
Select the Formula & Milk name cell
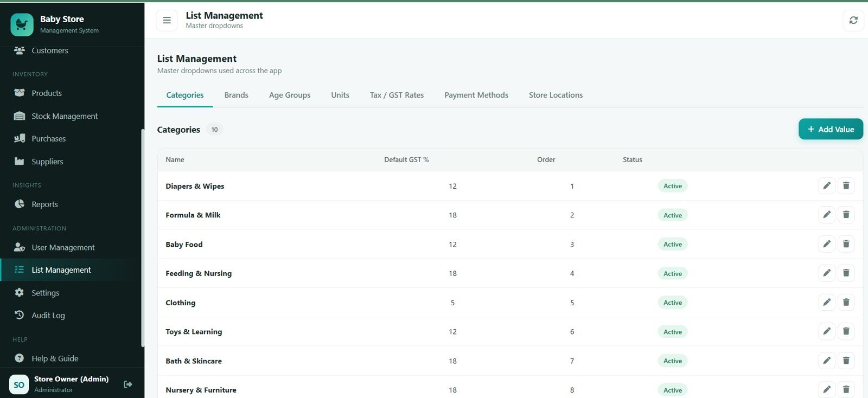click(x=193, y=215)
